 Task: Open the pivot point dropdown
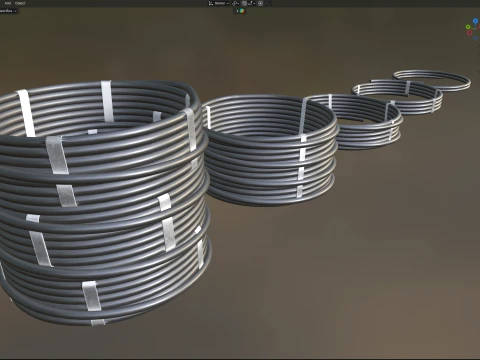pyautogui.click(x=235, y=3)
